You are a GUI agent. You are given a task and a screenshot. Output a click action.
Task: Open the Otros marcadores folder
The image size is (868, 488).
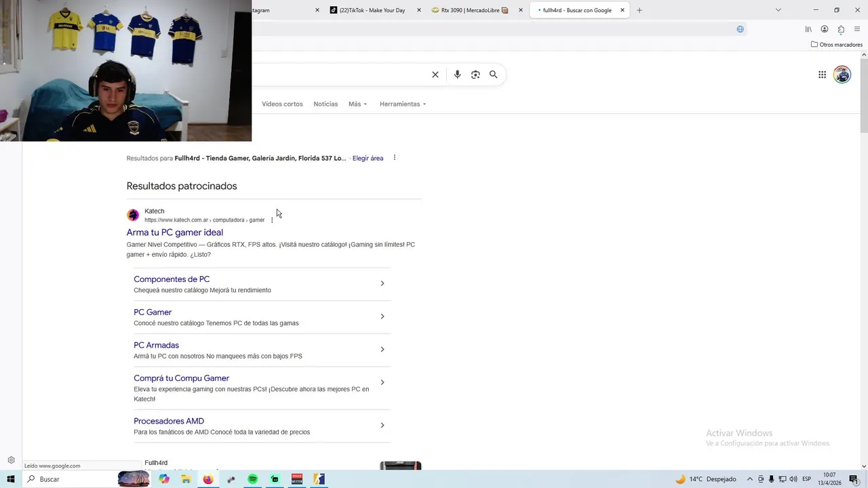[837, 45]
